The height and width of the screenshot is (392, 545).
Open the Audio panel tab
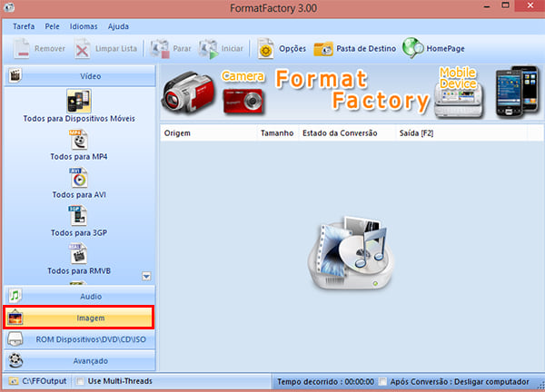(x=80, y=296)
